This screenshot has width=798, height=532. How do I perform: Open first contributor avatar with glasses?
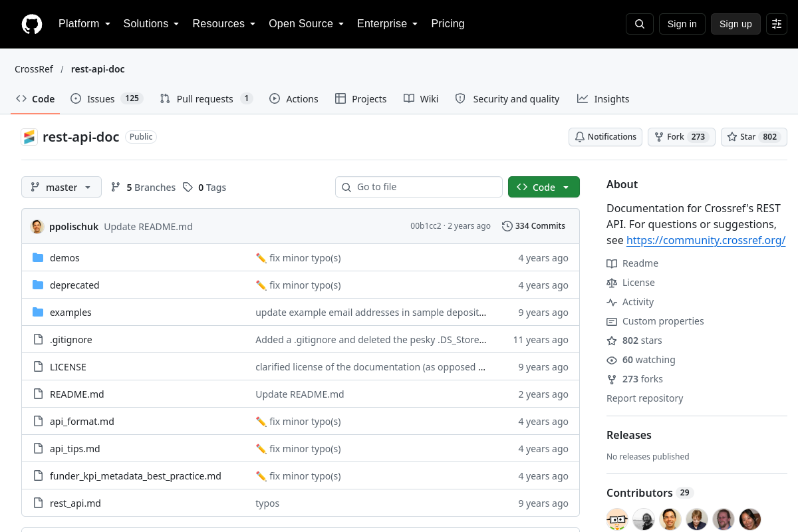(617, 519)
